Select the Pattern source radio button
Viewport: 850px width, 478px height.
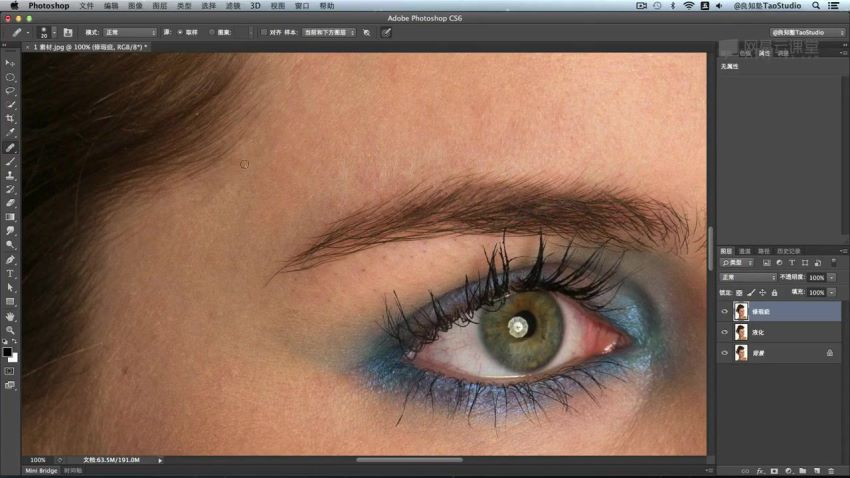pos(212,33)
